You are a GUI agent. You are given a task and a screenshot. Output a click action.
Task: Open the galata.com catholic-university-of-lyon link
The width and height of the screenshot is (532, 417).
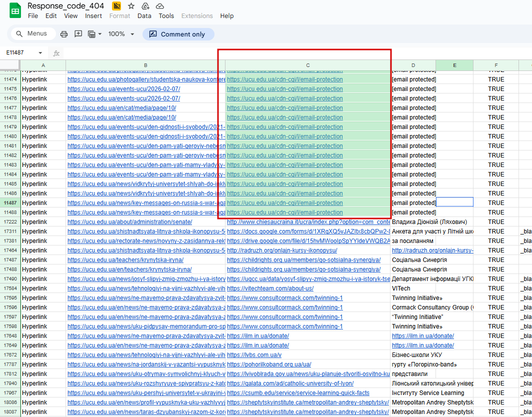(290, 383)
